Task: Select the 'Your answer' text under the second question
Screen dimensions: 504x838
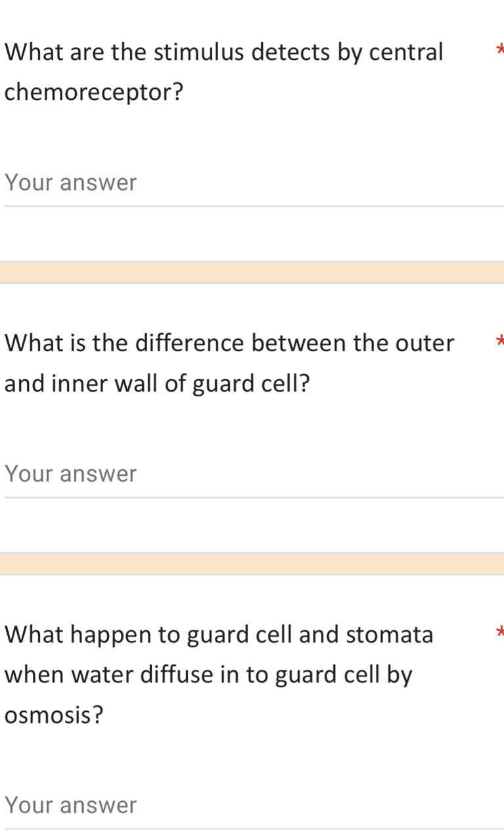Action: coord(70,473)
